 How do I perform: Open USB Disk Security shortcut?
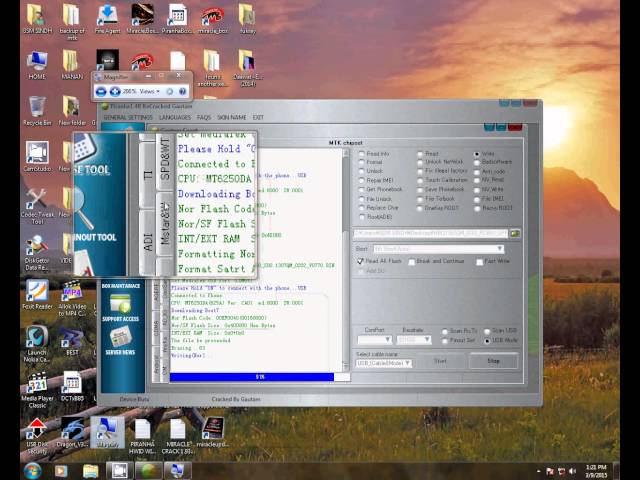pos(37,436)
